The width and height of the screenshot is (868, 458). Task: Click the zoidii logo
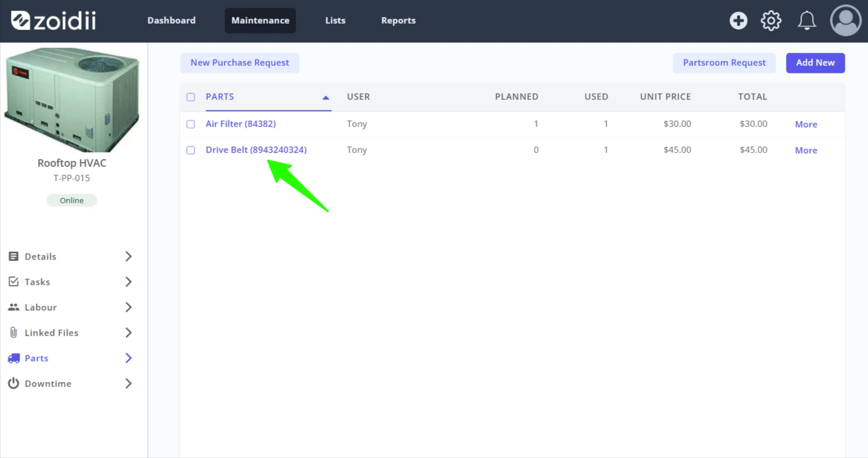pyautogui.click(x=54, y=21)
